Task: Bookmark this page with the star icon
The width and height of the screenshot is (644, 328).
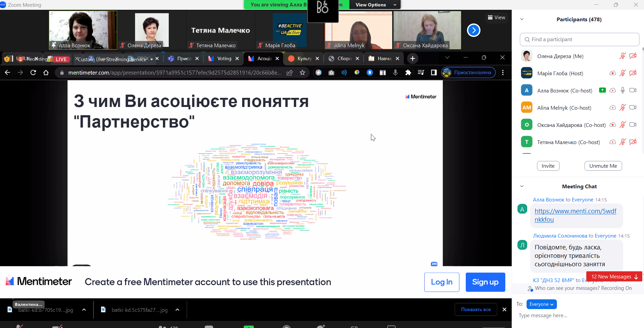Action: (302, 73)
